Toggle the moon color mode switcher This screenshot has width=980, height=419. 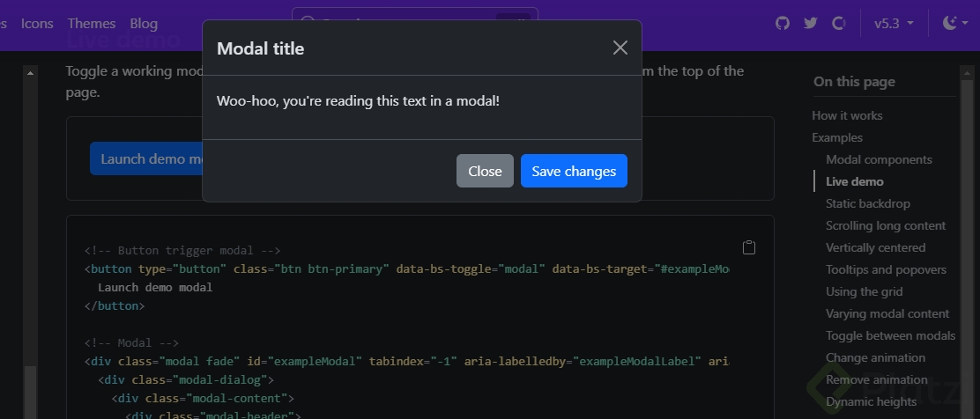click(x=953, y=23)
